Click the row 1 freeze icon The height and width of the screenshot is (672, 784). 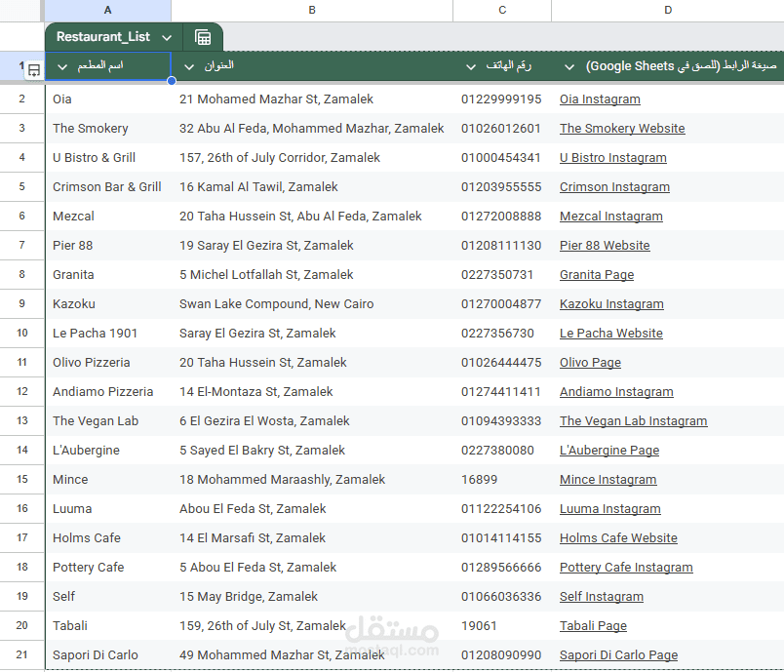tap(33, 70)
